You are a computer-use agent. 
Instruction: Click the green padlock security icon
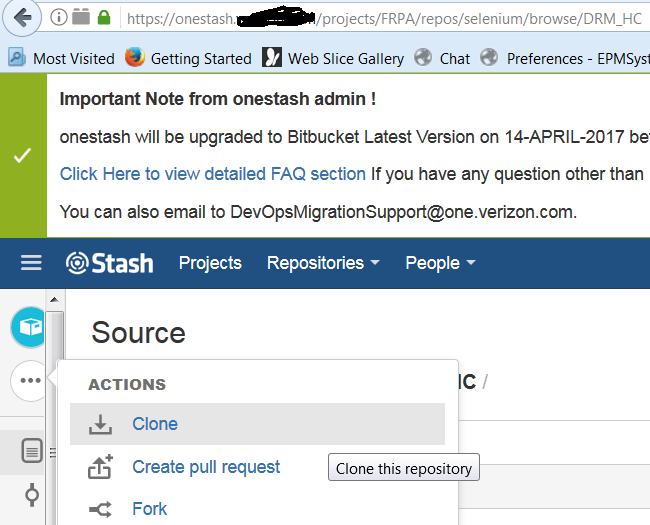tap(104, 17)
